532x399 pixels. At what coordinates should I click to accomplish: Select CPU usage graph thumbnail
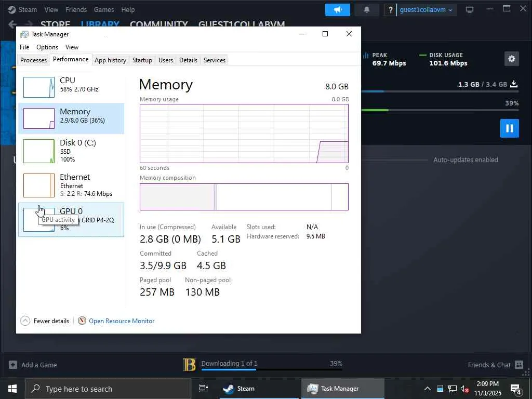click(38, 87)
